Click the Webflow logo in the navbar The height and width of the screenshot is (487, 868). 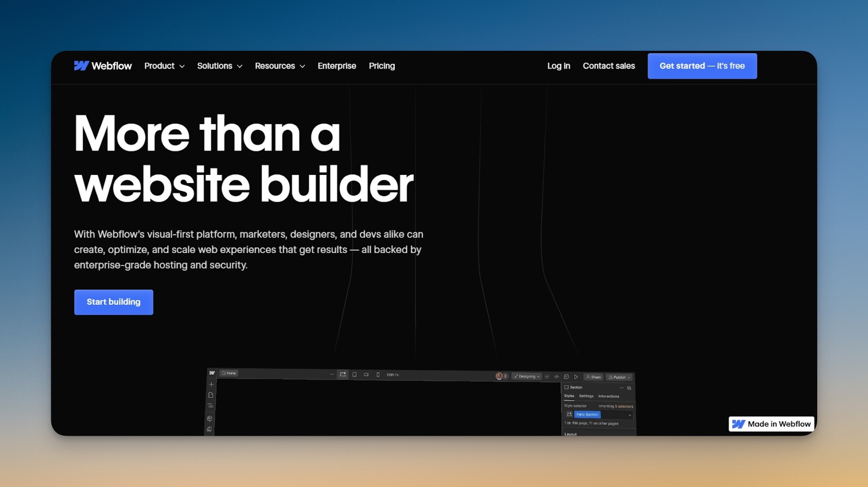[103, 66]
